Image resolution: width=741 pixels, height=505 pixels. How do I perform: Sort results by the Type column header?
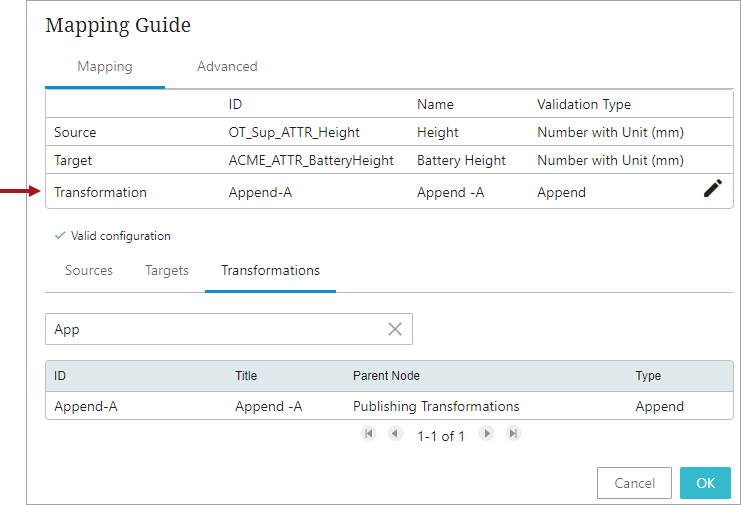[x=648, y=376]
